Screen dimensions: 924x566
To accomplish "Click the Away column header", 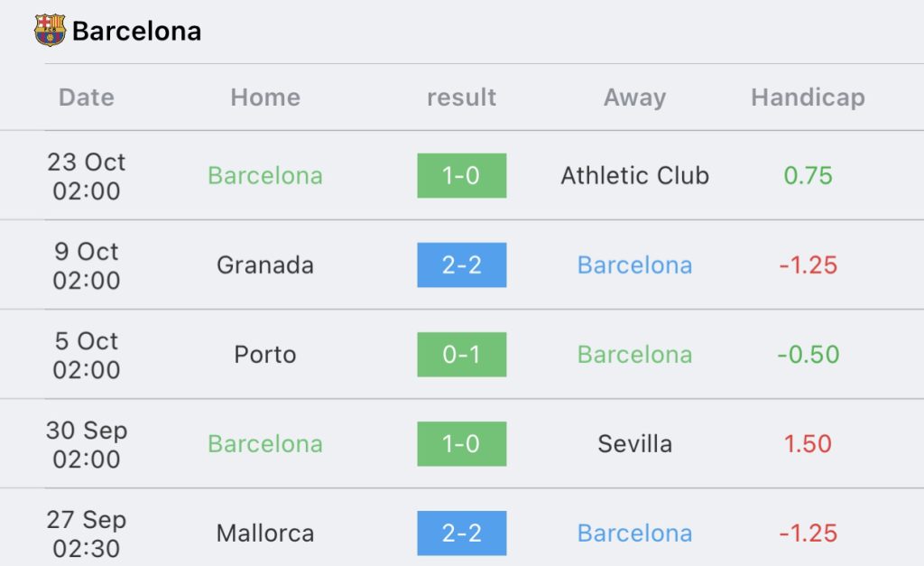I will 634,97.
